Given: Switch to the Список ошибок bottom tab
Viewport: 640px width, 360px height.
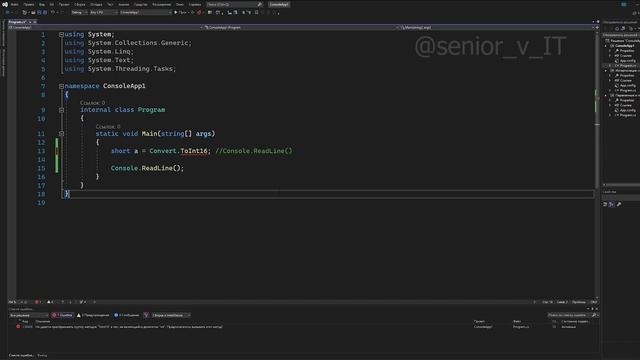Looking at the screenshot, I should [21, 356].
